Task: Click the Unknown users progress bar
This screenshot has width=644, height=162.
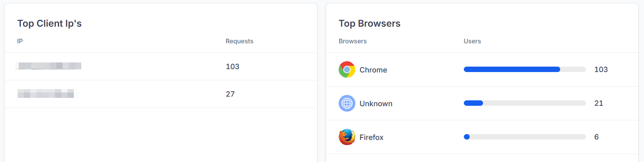Action: click(525, 103)
